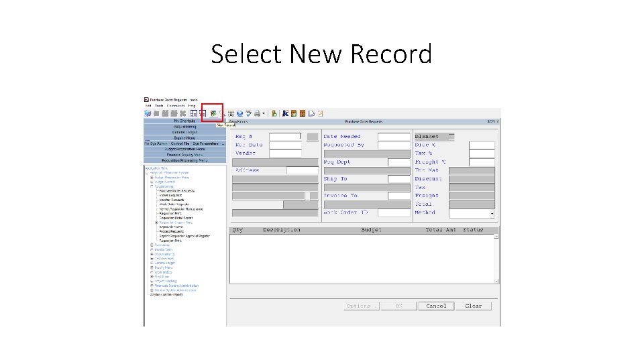644x362 pixels.
Task: Click the Requested By input field
Action: point(394,145)
